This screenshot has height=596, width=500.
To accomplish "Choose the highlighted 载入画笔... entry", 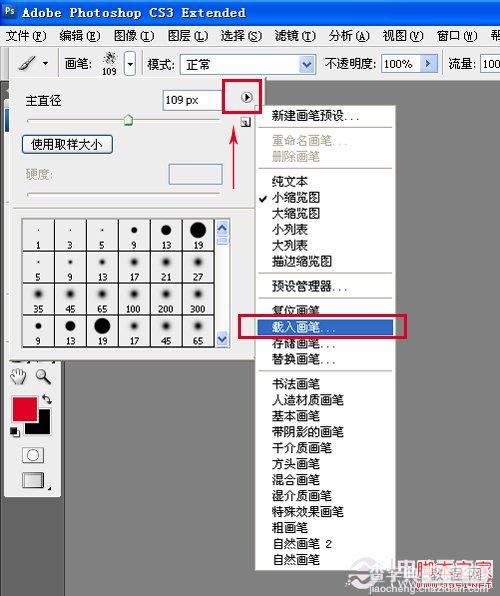I will click(x=325, y=327).
